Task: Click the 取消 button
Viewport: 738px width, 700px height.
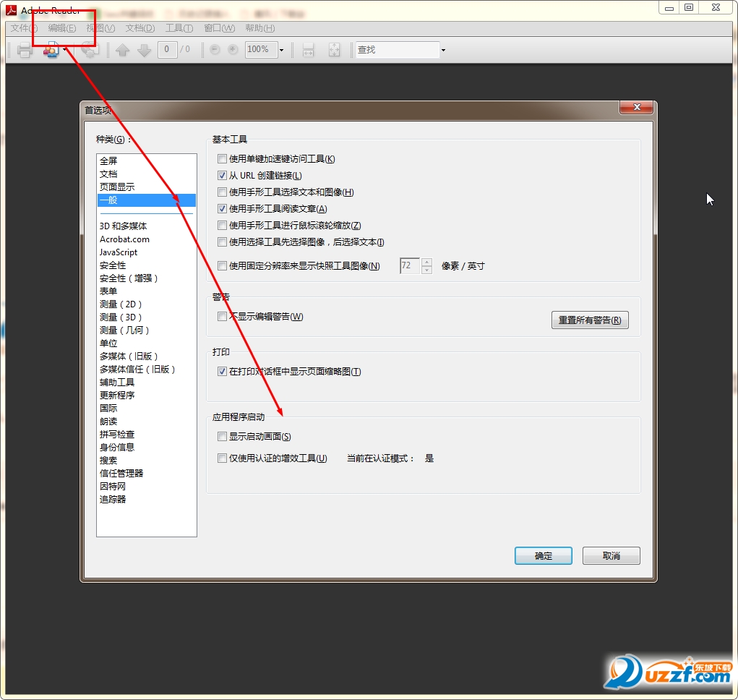Action: pos(611,555)
